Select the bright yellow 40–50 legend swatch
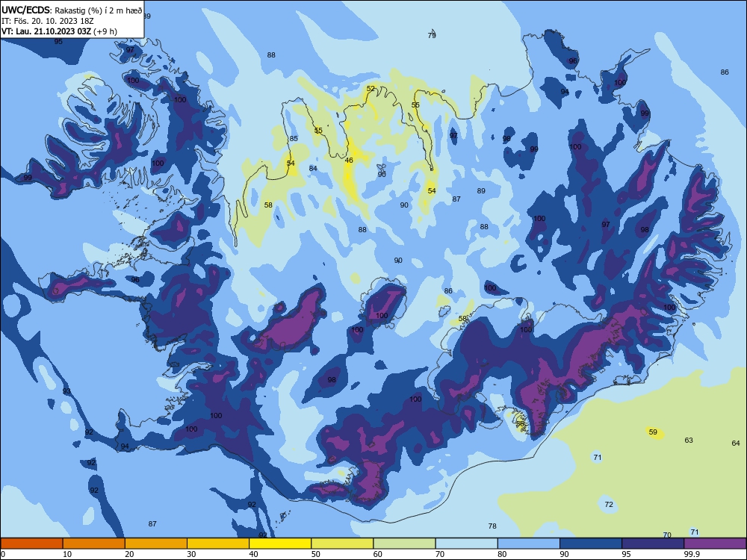 (280, 544)
